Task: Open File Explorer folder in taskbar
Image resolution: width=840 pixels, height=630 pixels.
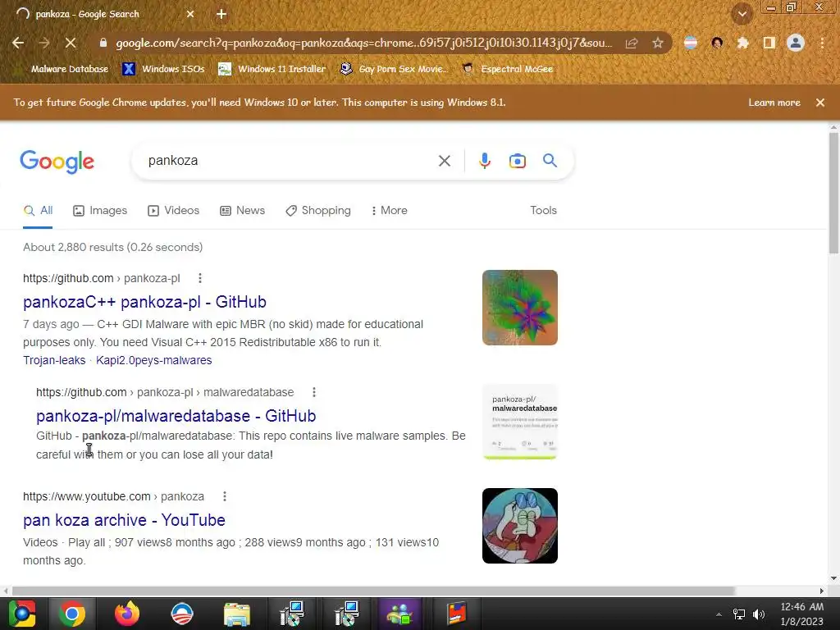Action: 237,614
